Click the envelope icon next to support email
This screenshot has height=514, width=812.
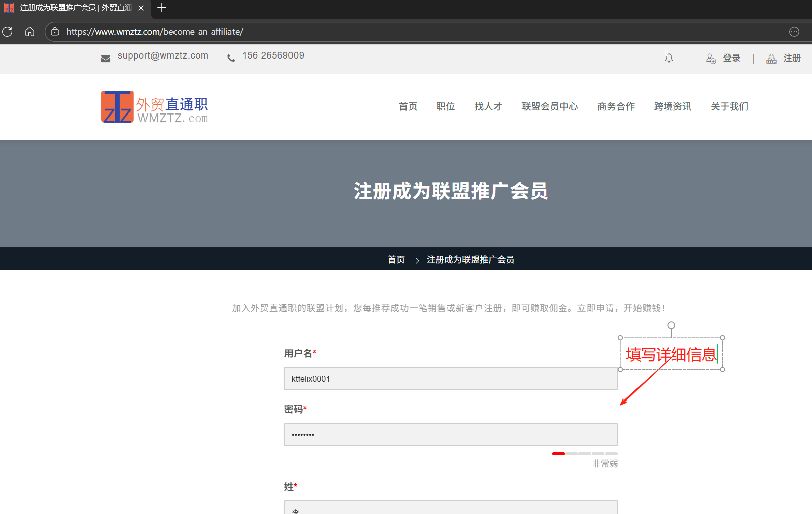pos(105,58)
